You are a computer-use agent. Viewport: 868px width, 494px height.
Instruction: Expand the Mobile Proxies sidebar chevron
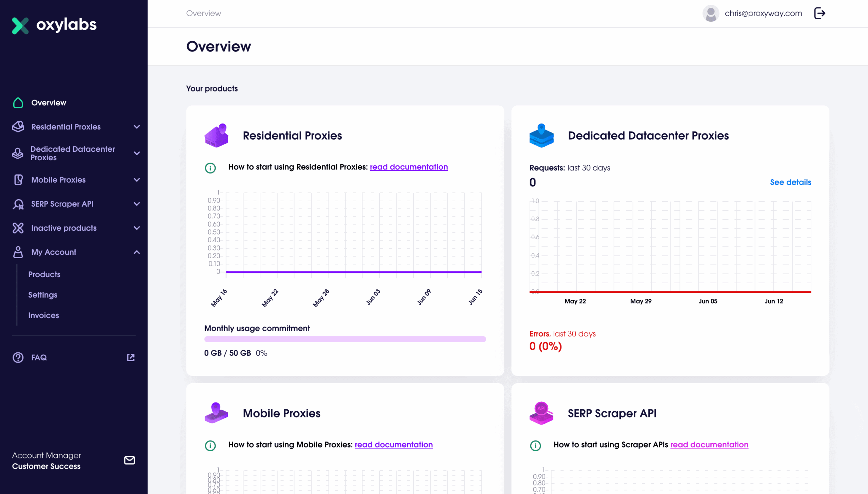point(137,180)
